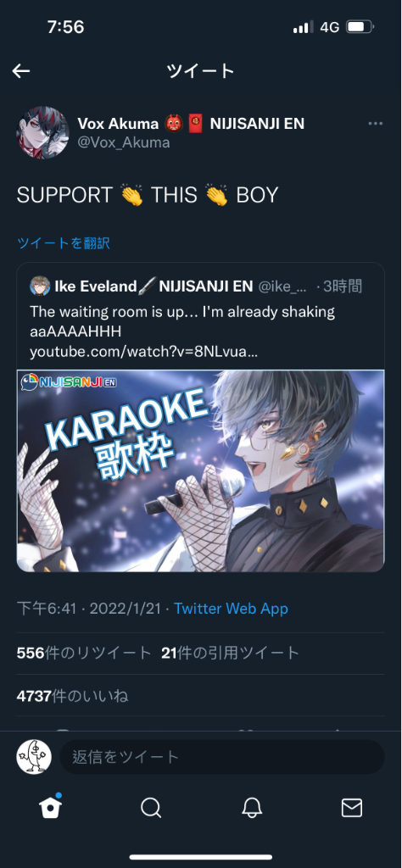
Task: View the 4737 likes list
Action: tap(73, 695)
